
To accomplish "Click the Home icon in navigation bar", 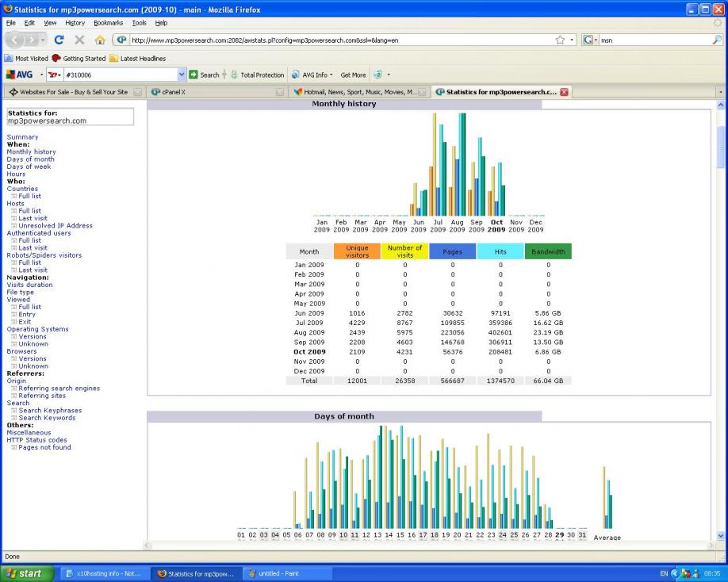I will point(102,40).
